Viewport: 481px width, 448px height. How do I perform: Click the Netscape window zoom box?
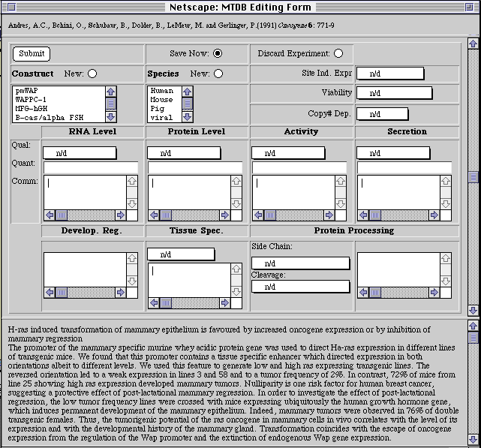point(469,7)
